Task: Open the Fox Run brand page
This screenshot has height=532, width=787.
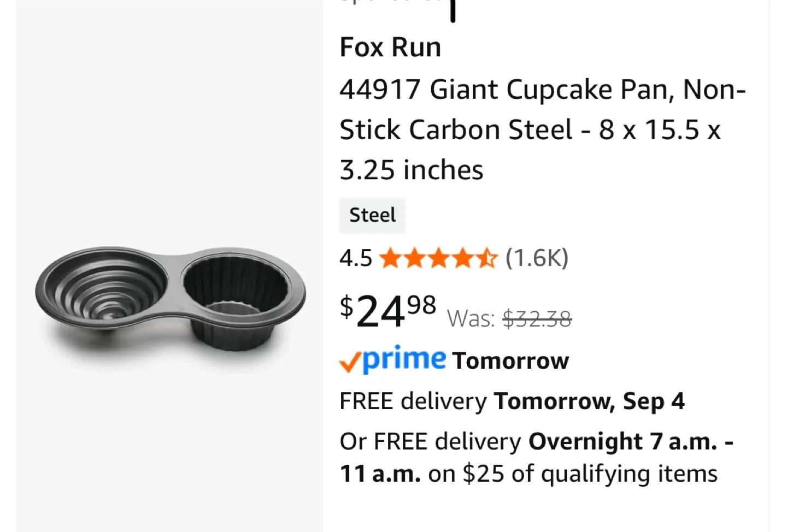Action: tap(390, 47)
